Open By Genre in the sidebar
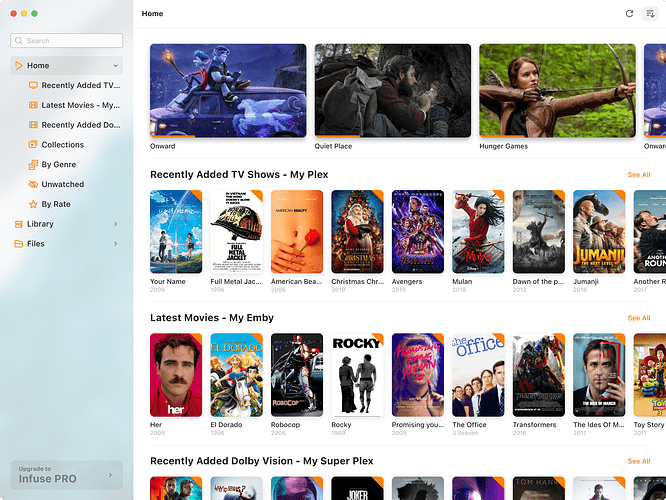Viewport: 666px width, 500px height. tap(59, 164)
